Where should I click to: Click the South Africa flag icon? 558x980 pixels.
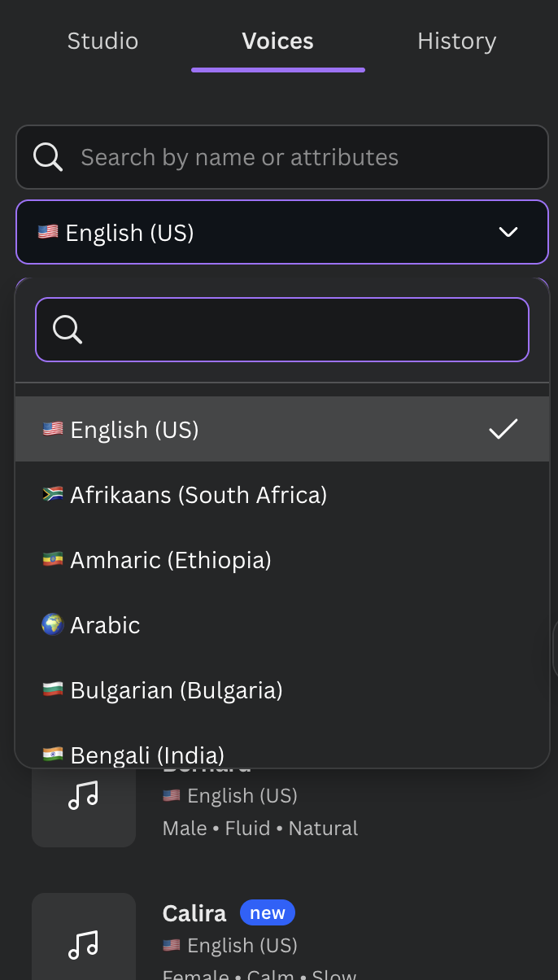pyautogui.click(x=52, y=494)
